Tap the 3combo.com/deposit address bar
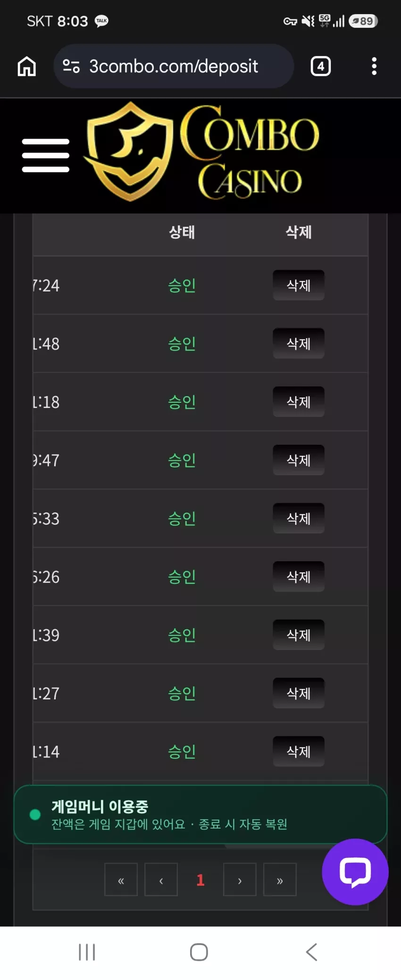Viewport: 401px width, 980px height. tap(174, 66)
